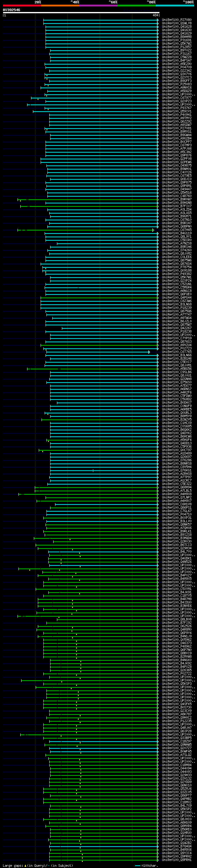Viewport: 197px width, 868px height.
Task: Select hit label UniRef100_Q42267
Action: pyautogui.click(x=176, y=328)
